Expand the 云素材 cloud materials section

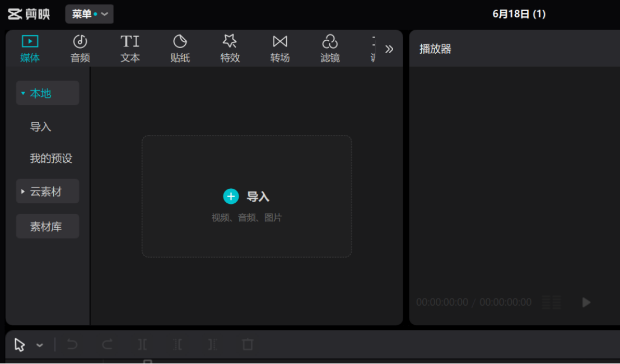(x=47, y=191)
